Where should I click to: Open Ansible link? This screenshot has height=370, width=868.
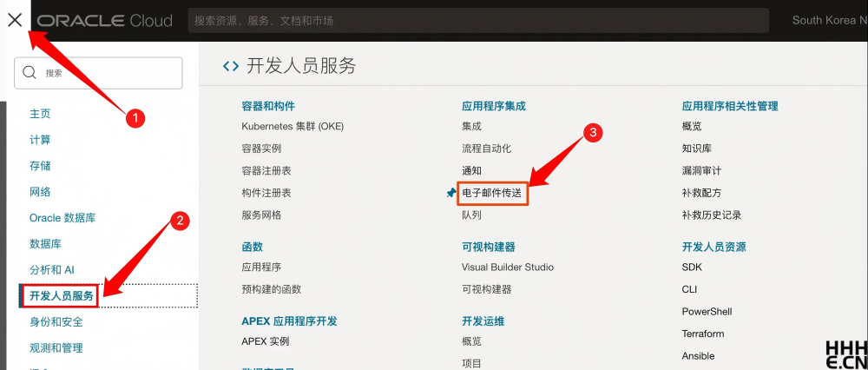point(699,355)
